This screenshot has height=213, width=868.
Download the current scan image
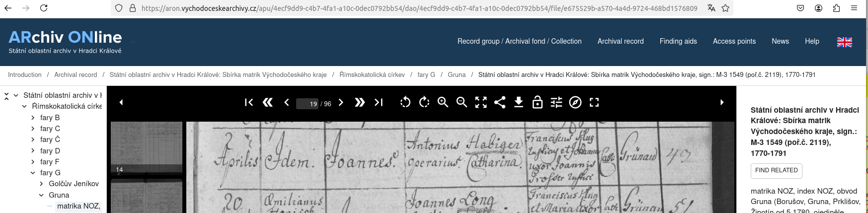click(x=519, y=102)
